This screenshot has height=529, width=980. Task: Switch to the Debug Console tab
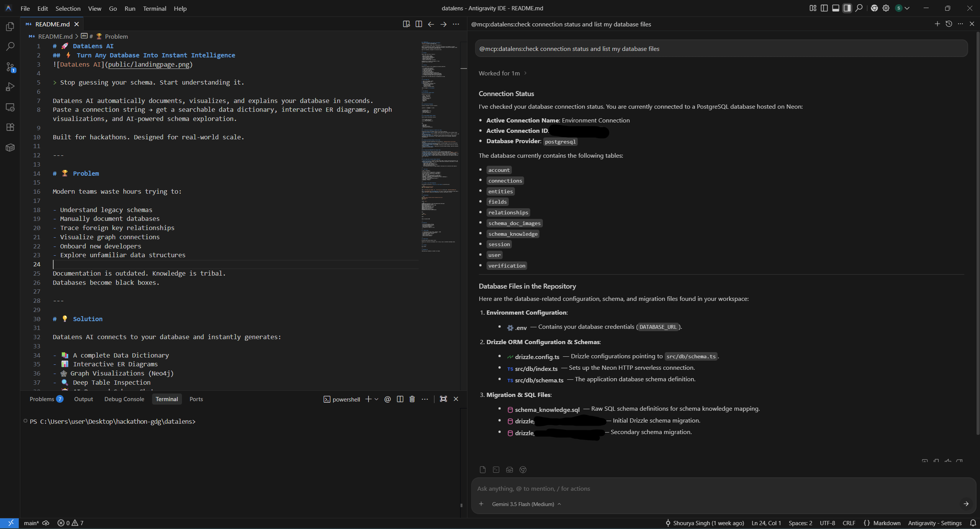tap(124, 399)
